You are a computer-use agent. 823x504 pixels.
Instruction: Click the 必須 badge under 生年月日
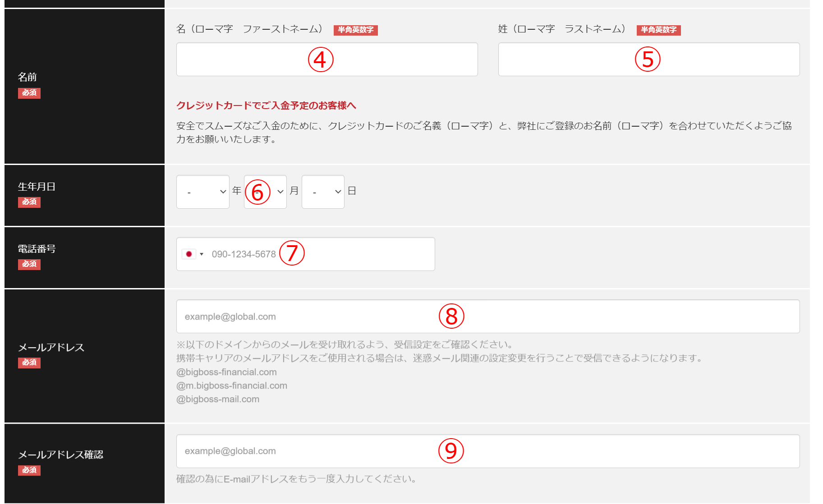click(29, 202)
